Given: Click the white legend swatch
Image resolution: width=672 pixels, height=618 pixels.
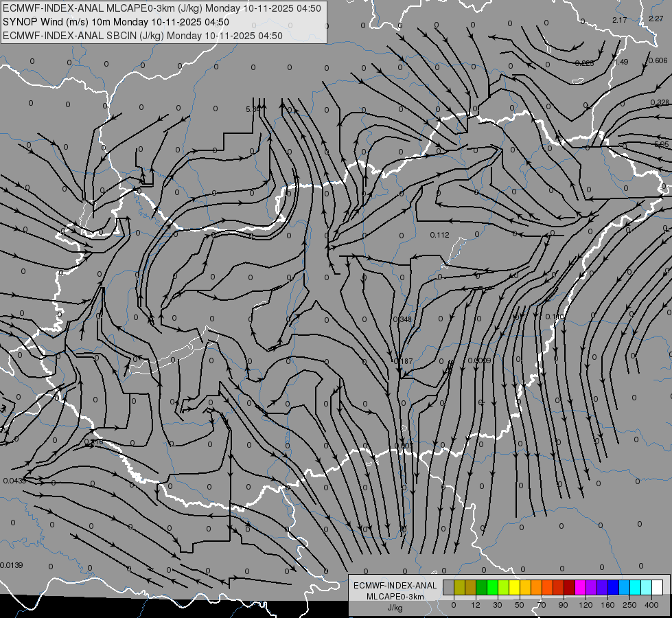Looking at the screenshot, I should pos(657,587).
